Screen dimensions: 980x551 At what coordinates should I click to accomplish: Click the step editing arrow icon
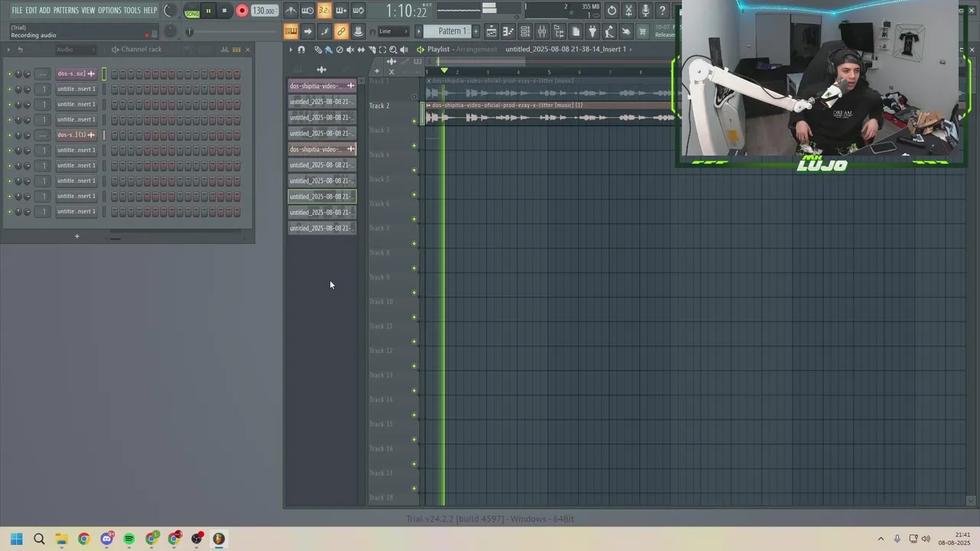pos(308,31)
